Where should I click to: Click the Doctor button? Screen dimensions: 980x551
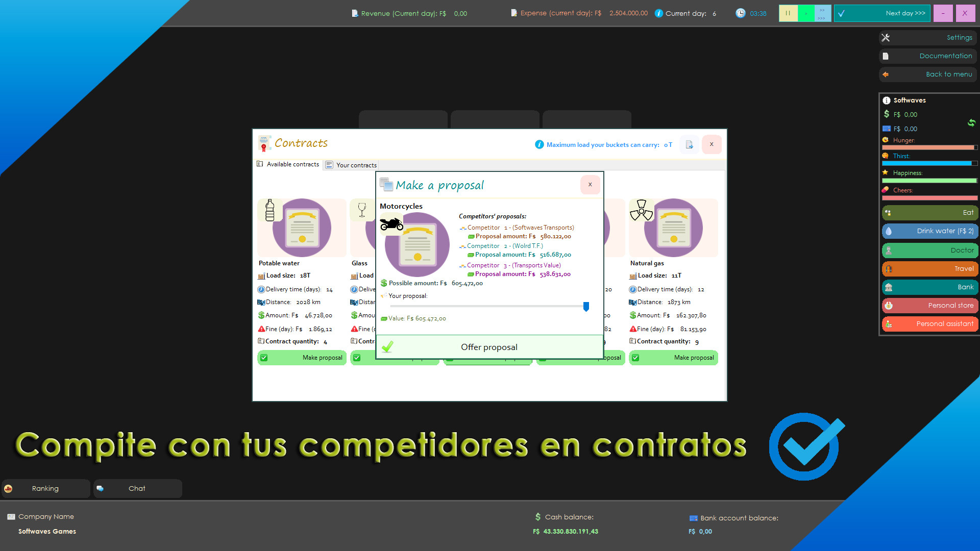tap(929, 251)
